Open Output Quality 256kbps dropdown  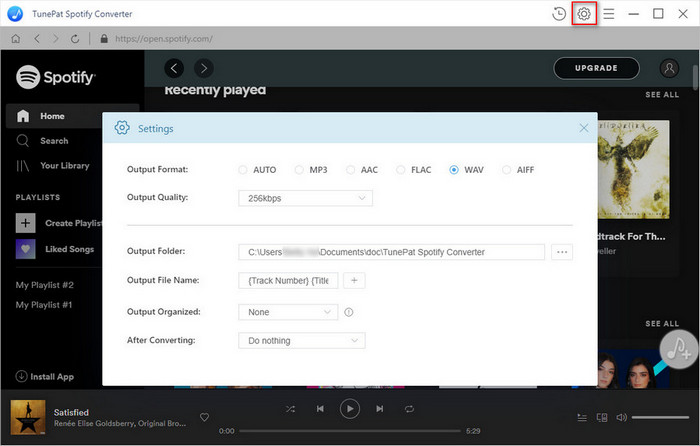[x=305, y=198]
